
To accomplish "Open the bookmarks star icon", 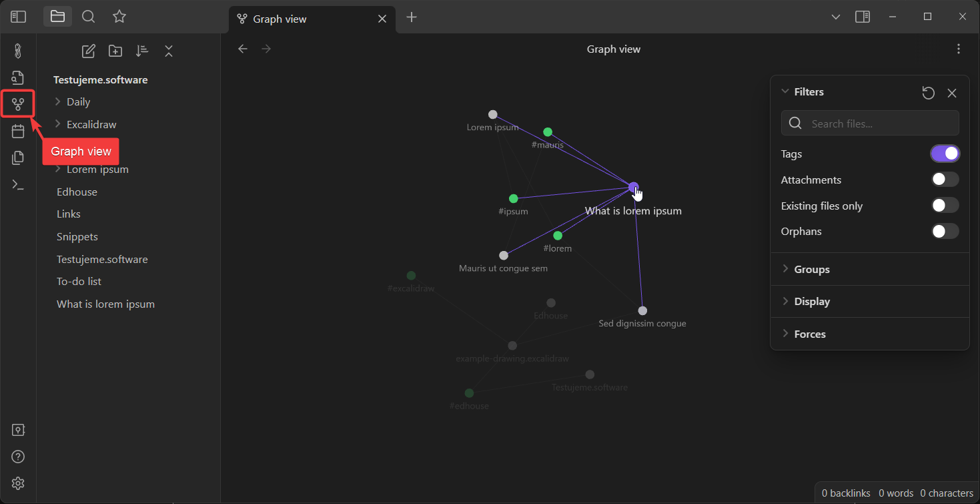I will pos(119,16).
